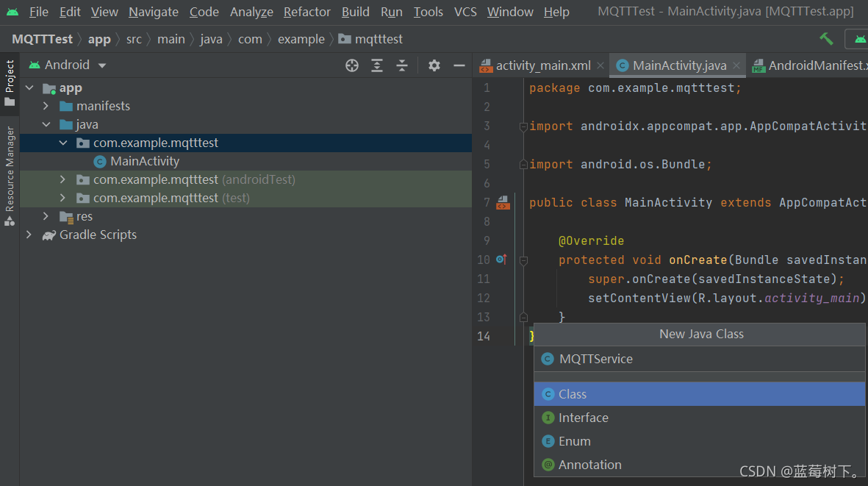Toggle code folding at line 3 imports

coord(523,126)
